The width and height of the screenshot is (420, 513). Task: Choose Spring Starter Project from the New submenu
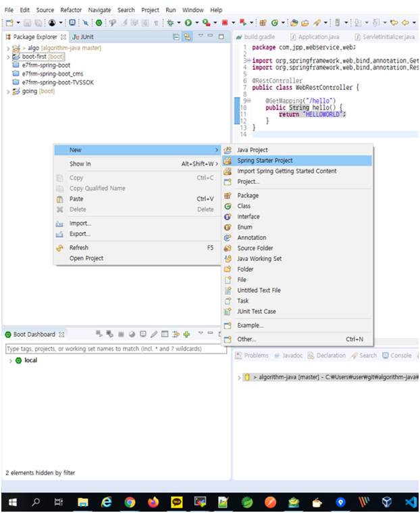[297, 160]
